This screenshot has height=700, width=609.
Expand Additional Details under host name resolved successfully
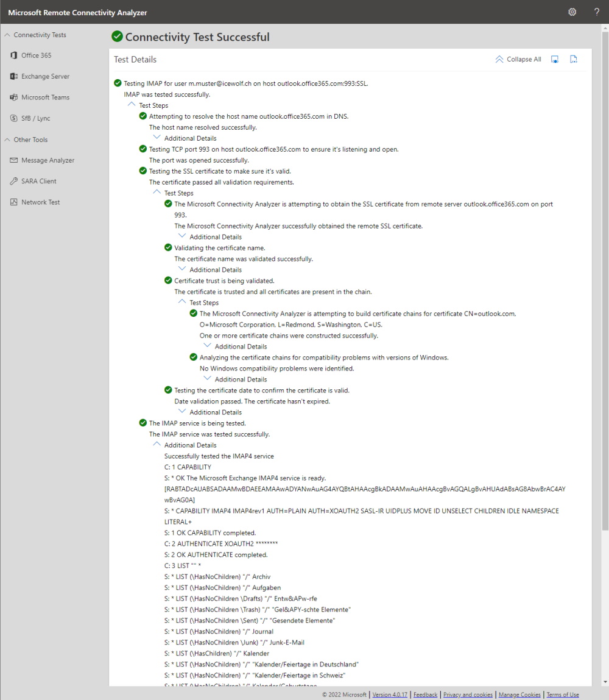coord(157,138)
